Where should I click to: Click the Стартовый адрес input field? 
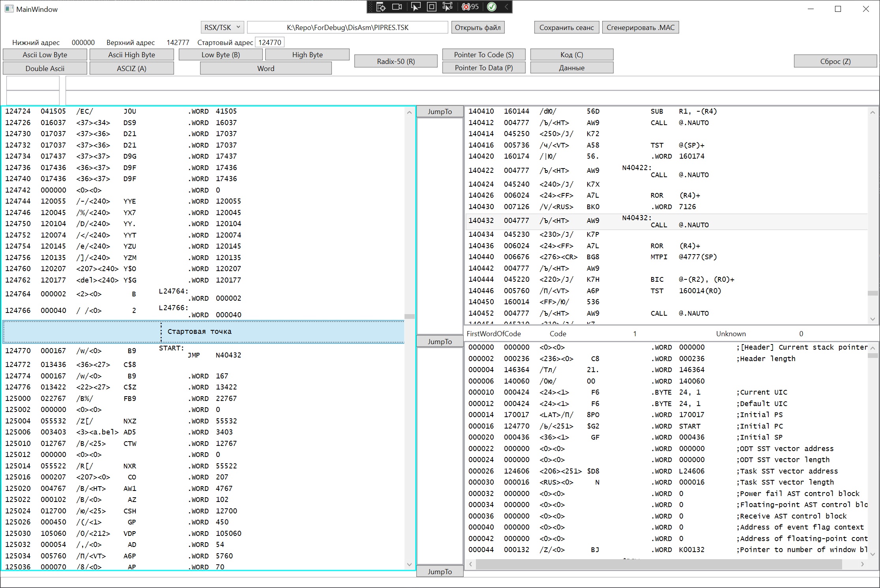click(270, 42)
